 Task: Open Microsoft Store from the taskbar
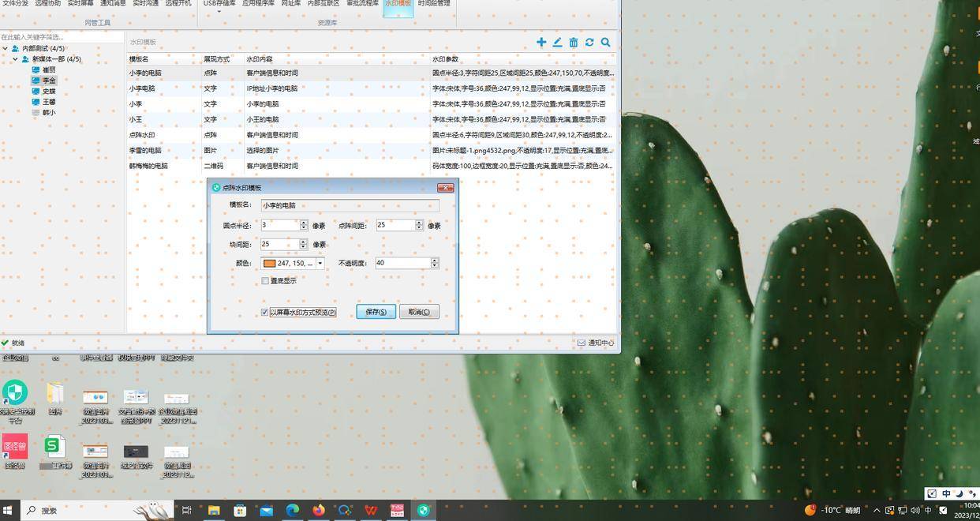(x=240, y=511)
